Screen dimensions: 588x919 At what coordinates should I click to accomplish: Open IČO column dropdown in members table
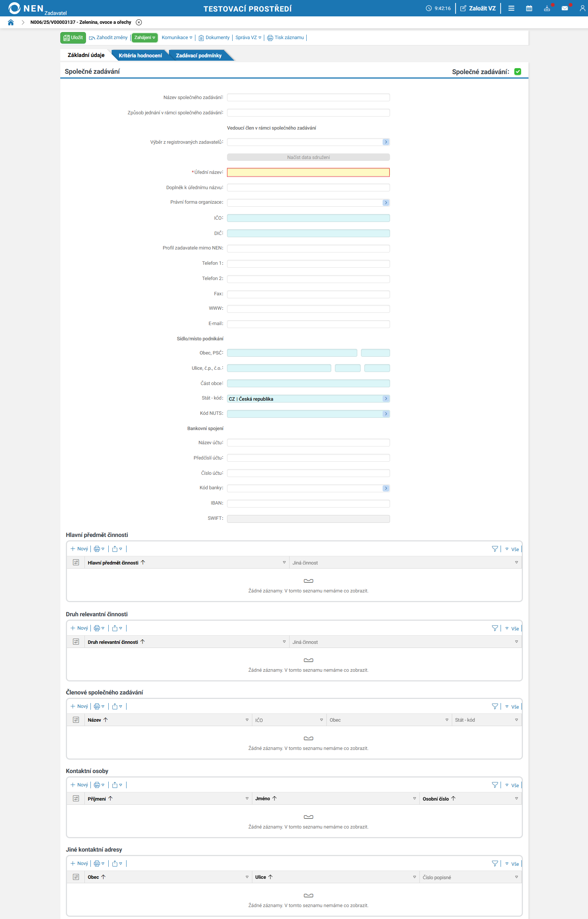click(x=322, y=720)
